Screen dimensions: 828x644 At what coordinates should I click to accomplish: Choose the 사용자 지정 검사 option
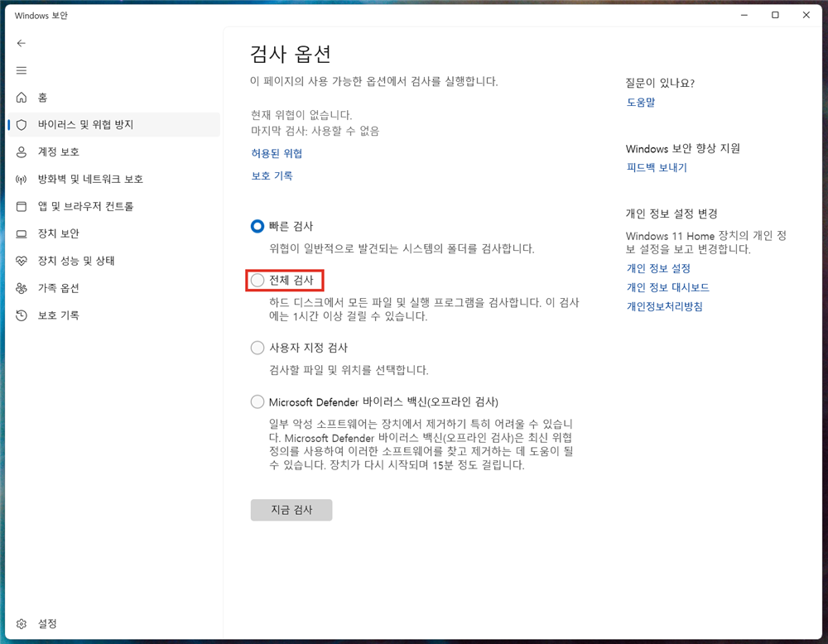pyautogui.click(x=258, y=348)
